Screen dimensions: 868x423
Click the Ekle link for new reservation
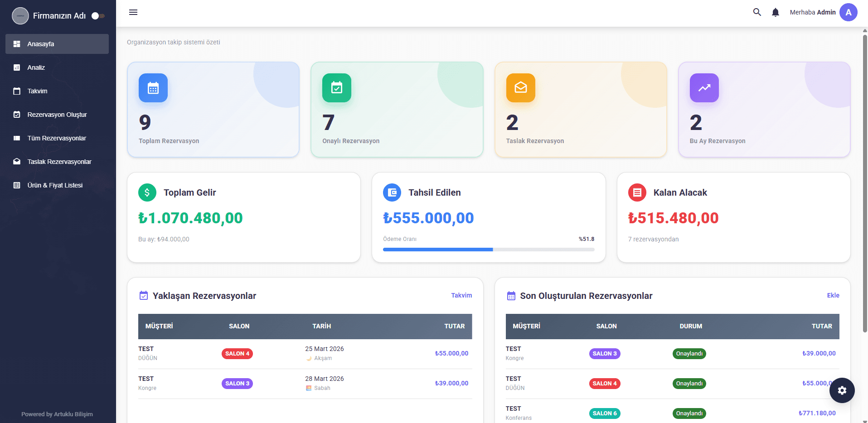pyautogui.click(x=833, y=295)
